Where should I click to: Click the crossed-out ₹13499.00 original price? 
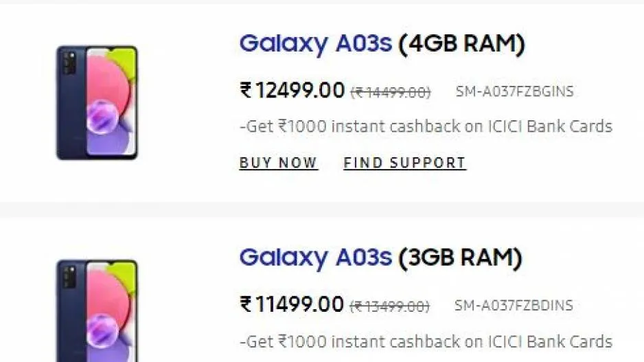(390, 306)
